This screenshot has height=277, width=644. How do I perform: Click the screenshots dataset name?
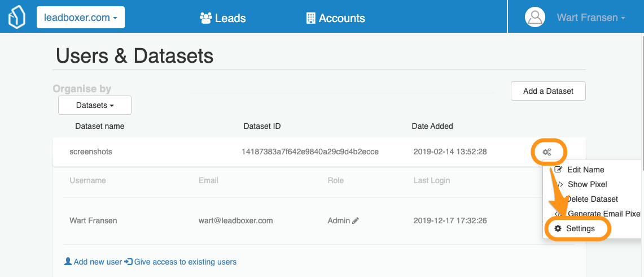[91, 152]
